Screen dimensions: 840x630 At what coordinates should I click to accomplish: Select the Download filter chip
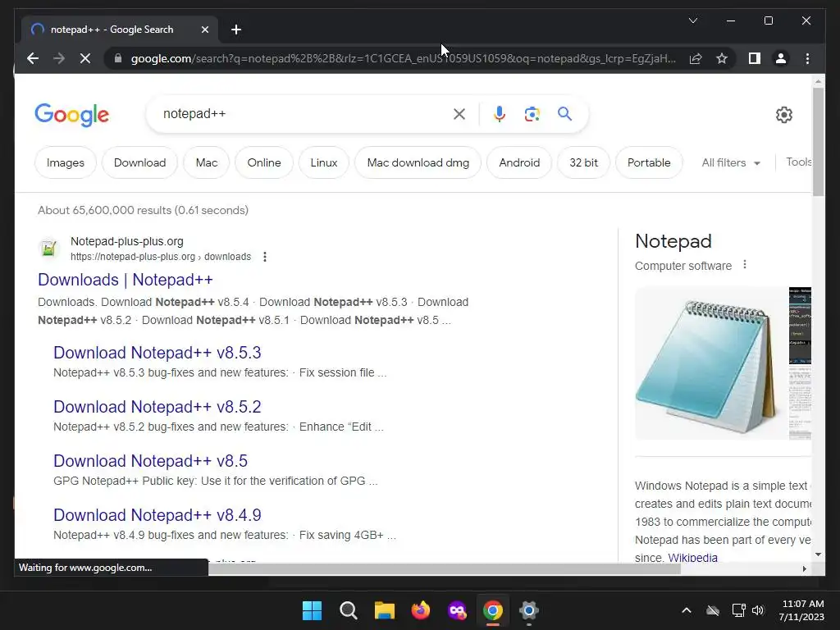(x=139, y=162)
